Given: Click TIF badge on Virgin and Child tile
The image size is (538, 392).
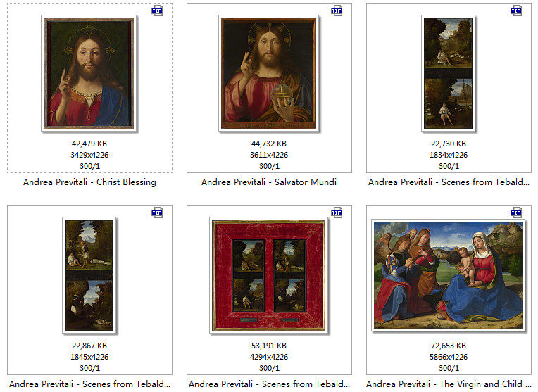Looking at the screenshot, I should click(516, 213).
